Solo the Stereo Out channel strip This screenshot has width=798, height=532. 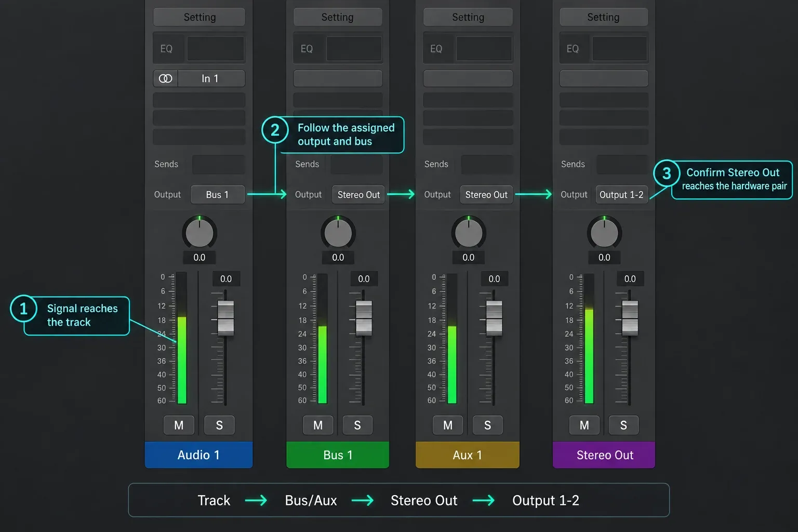[x=623, y=425]
